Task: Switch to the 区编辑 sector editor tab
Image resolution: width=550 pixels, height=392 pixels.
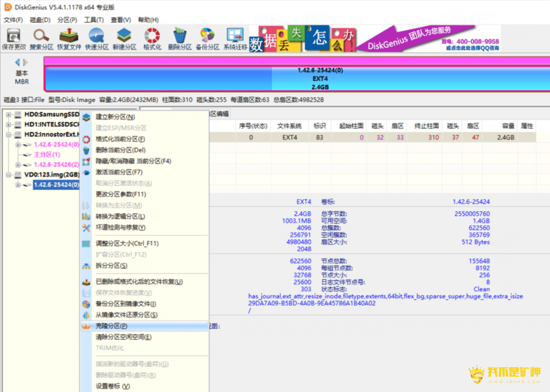Action: tap(219, 114)
